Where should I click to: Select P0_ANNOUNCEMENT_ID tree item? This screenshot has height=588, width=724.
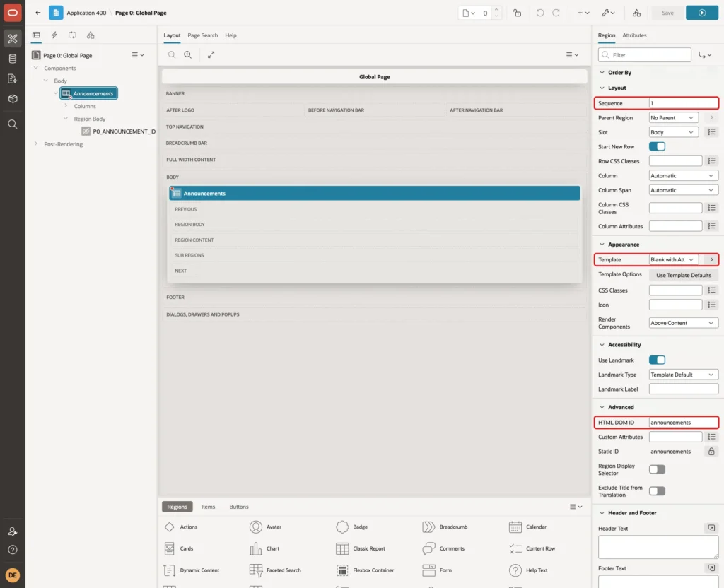click(x=119, y=131)
